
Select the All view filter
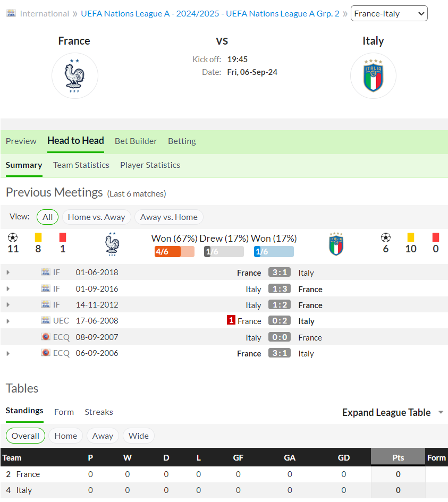point(47,217)
